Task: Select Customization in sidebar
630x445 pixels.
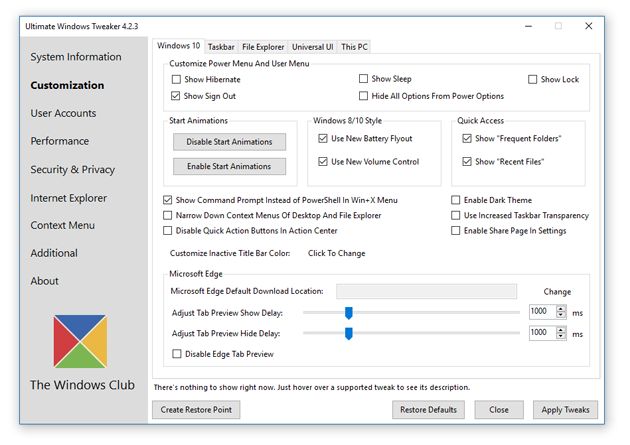Action: pos(67,85)
